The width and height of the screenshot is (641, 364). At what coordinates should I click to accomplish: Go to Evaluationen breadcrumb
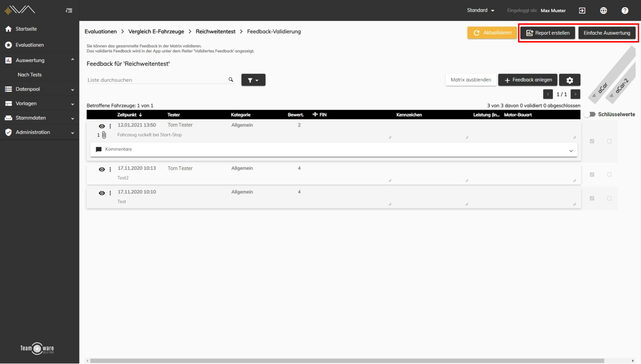tap(101, 32)
